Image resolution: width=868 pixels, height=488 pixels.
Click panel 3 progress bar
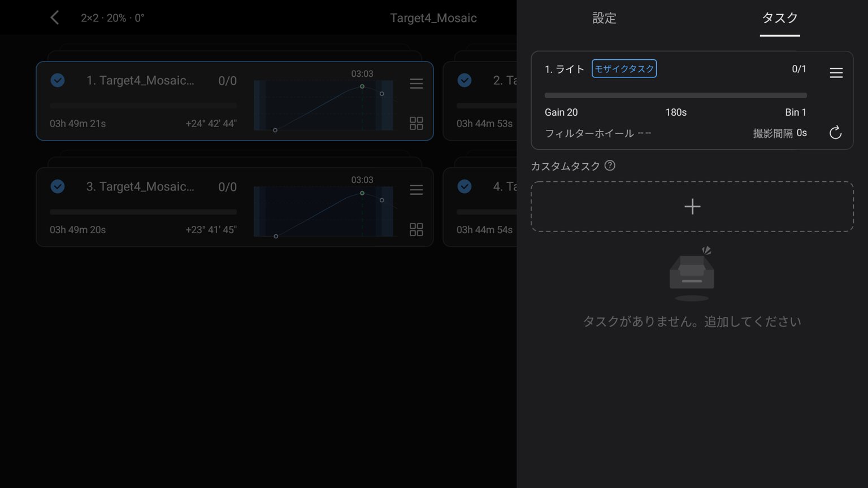pyautogui.click(x=143, y=212)
